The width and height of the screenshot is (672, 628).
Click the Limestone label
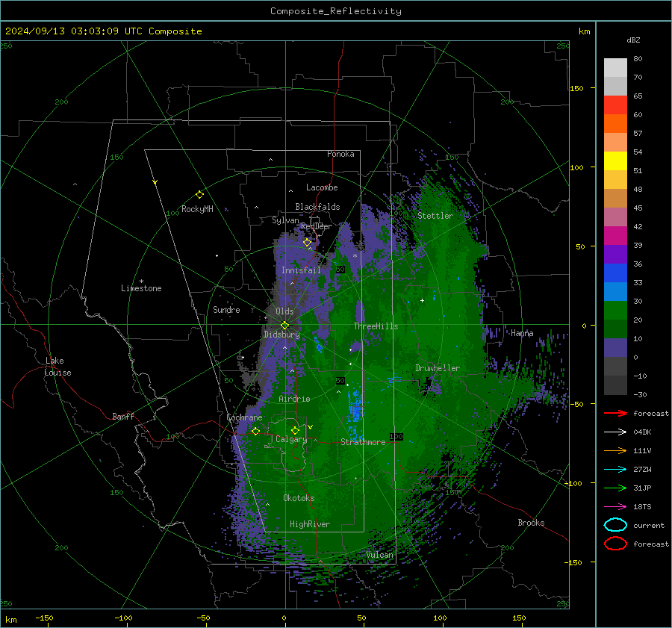(x=141, y=288)
